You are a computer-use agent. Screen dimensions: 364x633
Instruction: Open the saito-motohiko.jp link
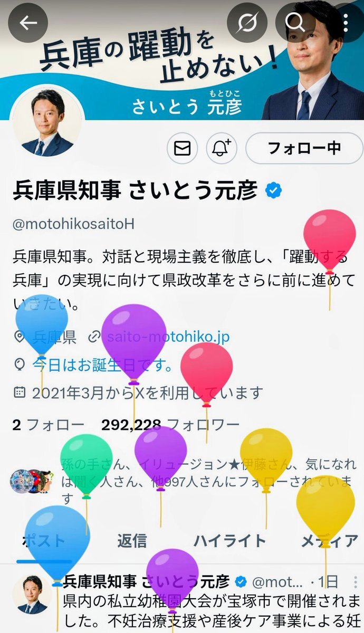pyautogui.click(x=168, y=337)
